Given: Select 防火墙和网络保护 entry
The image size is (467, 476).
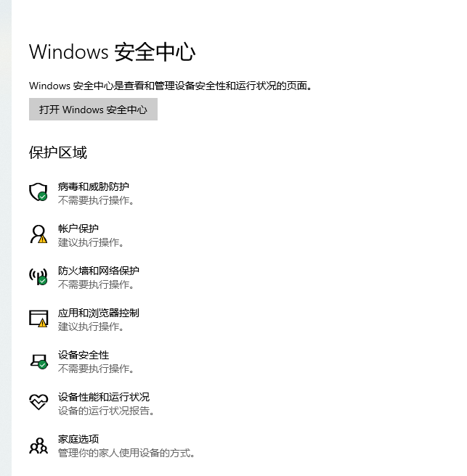Looking at the screenshot, I should click(99, 271).
